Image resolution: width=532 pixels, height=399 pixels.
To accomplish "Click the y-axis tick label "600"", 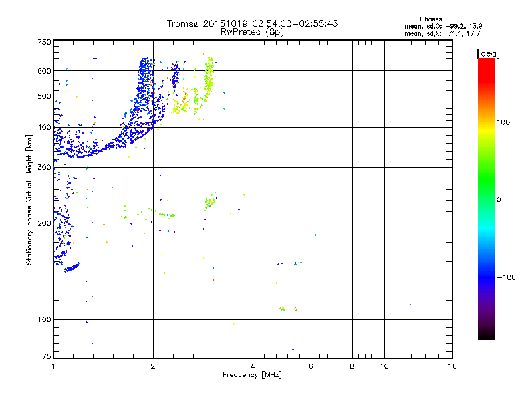I will point(44,71).
